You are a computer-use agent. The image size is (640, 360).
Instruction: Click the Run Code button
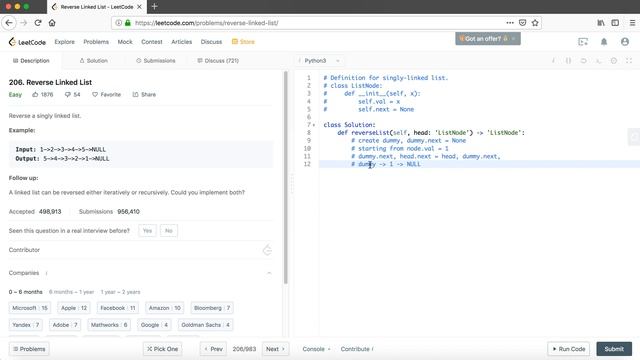click(x=569, y=349)
